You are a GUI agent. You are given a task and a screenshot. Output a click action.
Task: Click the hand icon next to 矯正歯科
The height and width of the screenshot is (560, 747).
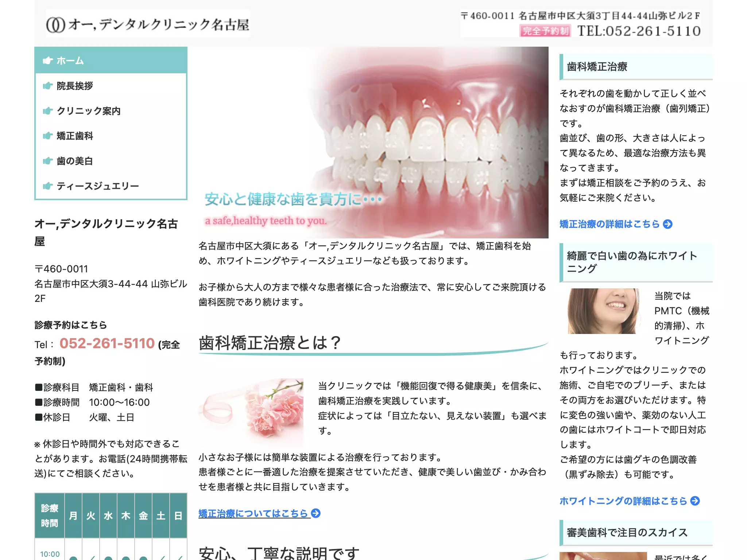pyautogui.click(x=48, y=136)
